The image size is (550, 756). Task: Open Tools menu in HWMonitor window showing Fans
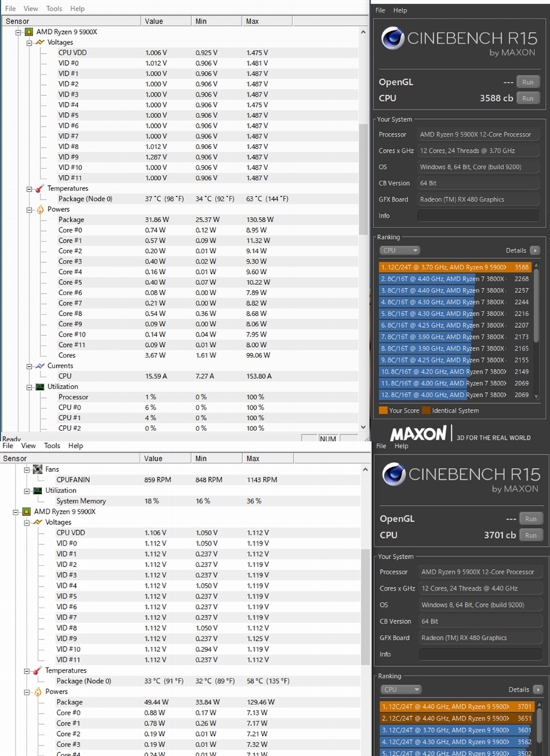(x=52, y=445)
